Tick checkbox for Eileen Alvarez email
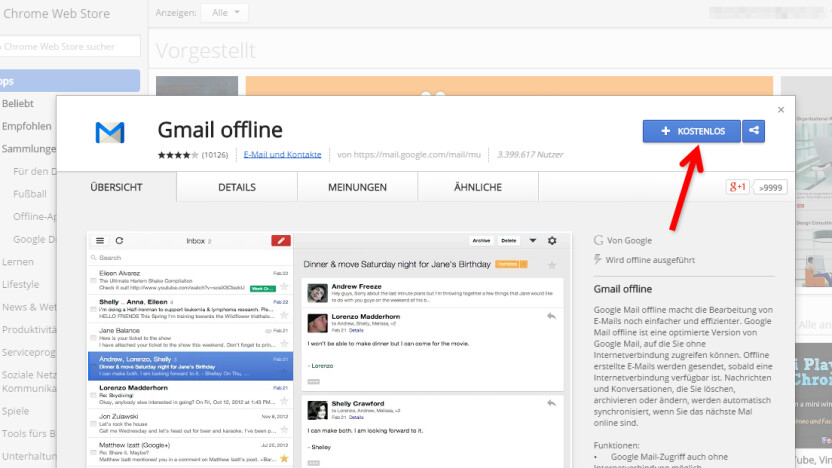The height and width of the screenshot is (468, 832). (93, 280)
